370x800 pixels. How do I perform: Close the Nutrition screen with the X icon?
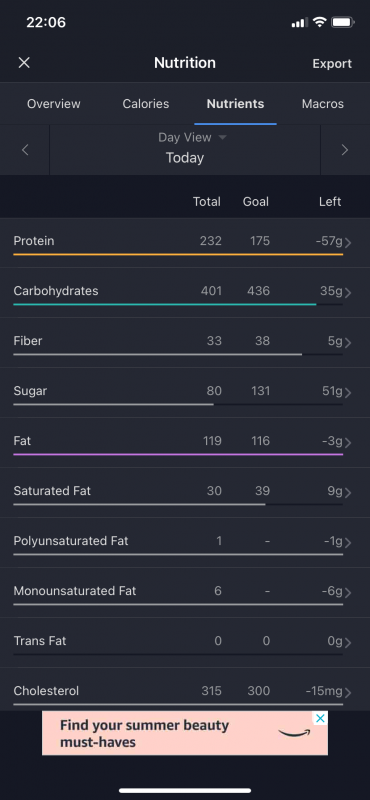coord(24,63)
